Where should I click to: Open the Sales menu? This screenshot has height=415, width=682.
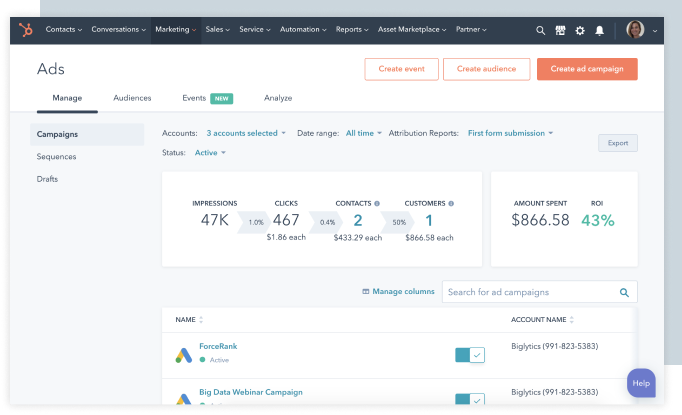coord(217,30)
